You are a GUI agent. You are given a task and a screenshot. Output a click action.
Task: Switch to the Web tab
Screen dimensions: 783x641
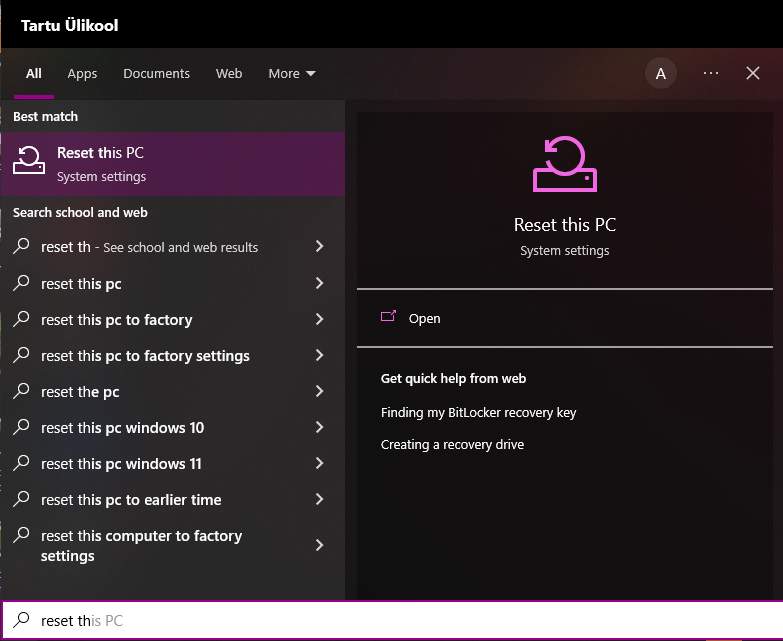[229, 73]
